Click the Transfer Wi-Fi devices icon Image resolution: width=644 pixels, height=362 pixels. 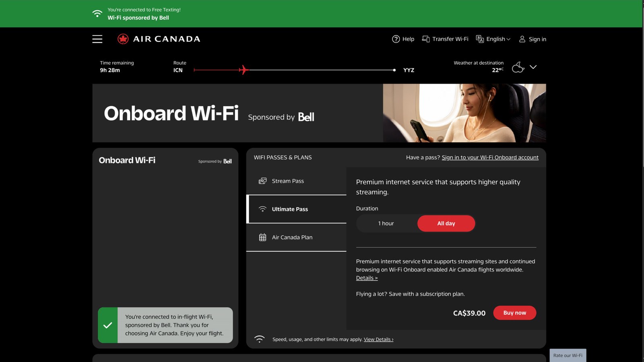[x=425, y=39]
